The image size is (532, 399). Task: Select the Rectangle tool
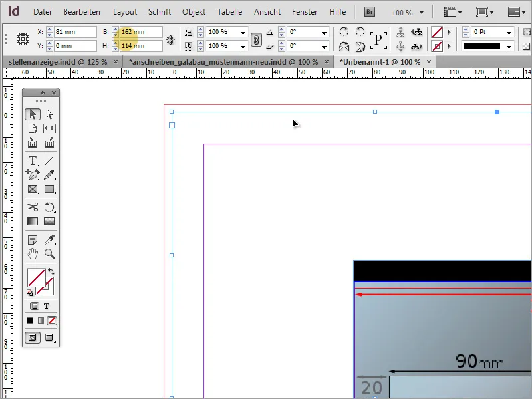click(49, 189)
